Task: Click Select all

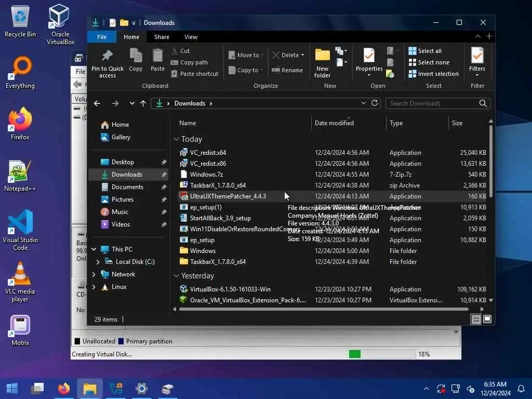Action: [425, 51]
